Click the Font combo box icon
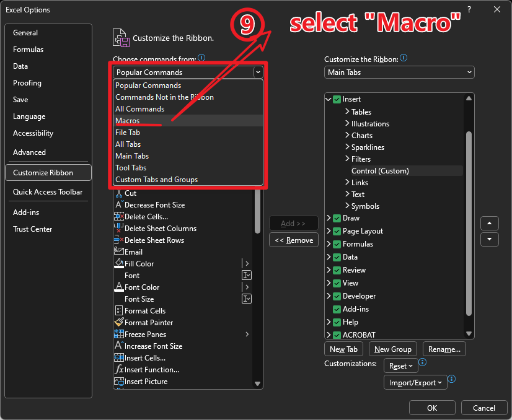Viewport: 512px width, 420px height. (247, 275)
